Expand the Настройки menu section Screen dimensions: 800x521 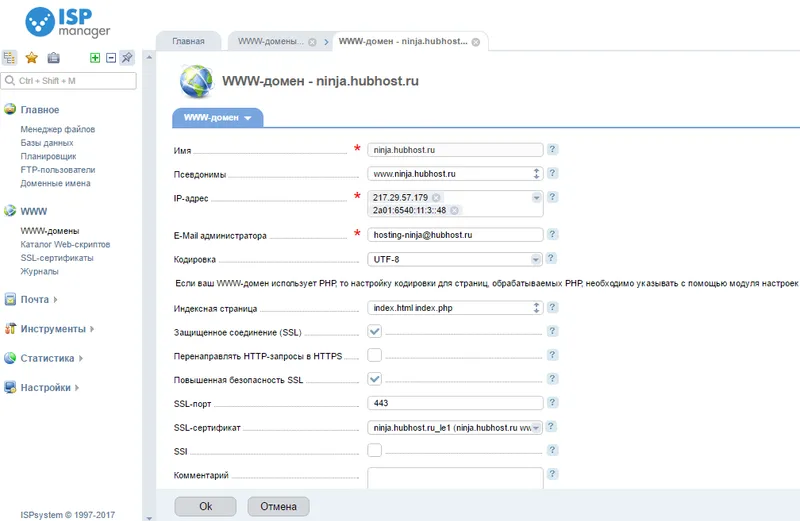pyautogui.click(x=77, y=388)
